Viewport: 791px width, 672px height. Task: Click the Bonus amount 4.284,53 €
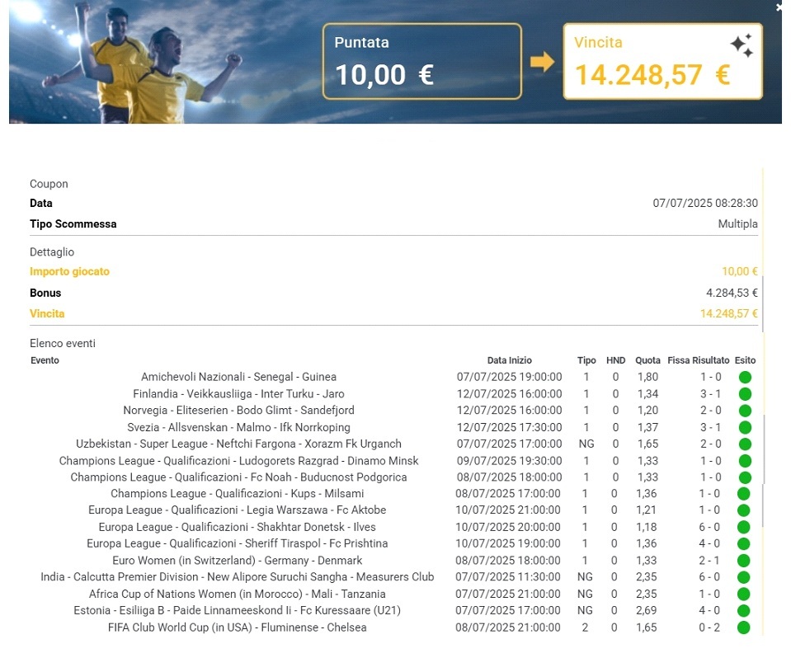(732, 293)
